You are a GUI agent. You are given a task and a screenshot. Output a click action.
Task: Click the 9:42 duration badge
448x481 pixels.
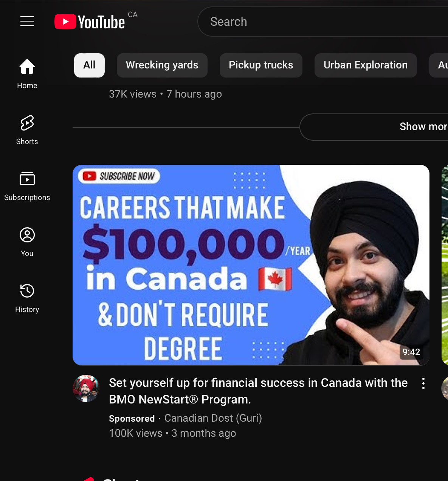click(411, 352)
